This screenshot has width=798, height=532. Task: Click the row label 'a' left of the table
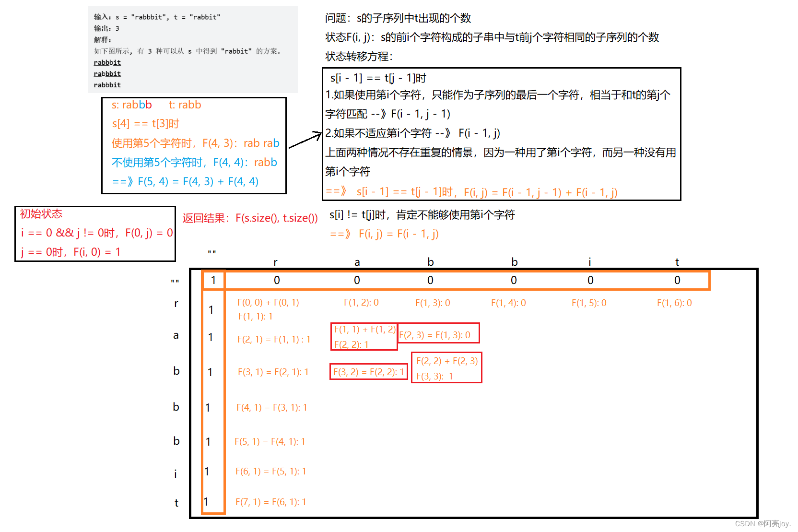176,335
